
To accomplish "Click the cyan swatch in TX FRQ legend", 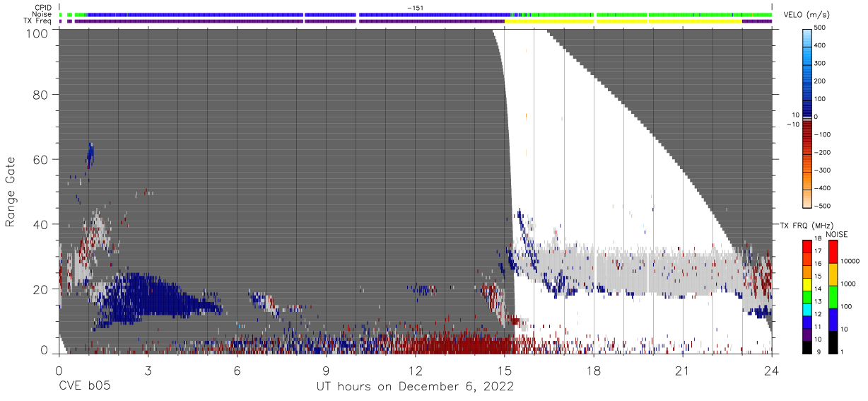I will click(x=807, y=309).
